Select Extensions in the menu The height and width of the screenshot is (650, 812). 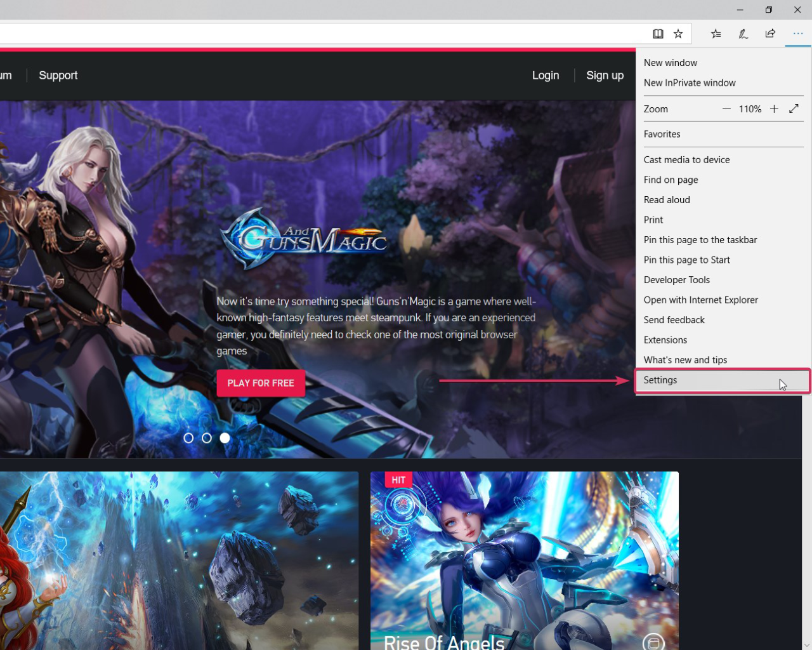(x=665, y=340)
